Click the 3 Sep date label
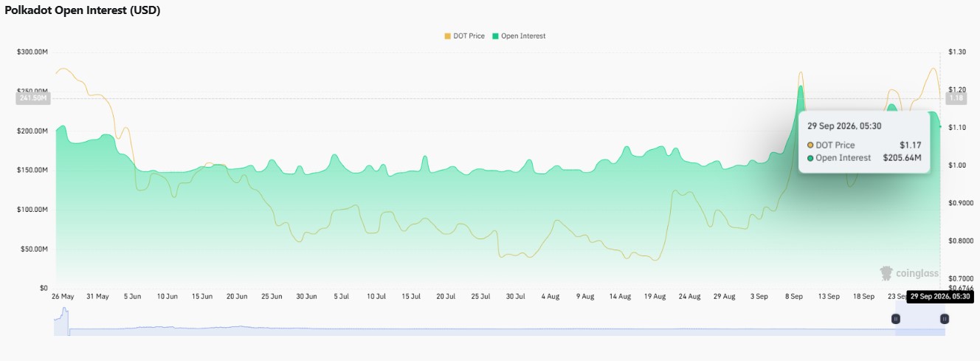The width and height of the screenshot is (980, 361). point(759,297)
